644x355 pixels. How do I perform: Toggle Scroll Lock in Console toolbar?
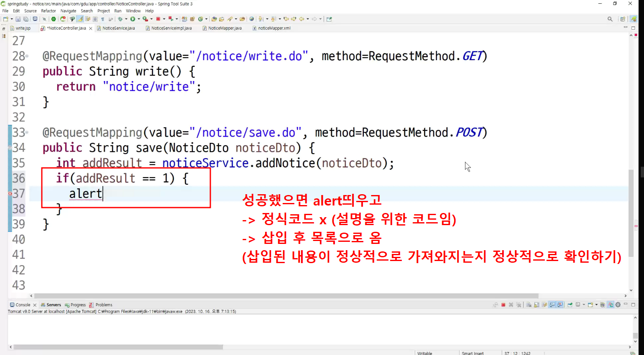[x=537, y=305]
